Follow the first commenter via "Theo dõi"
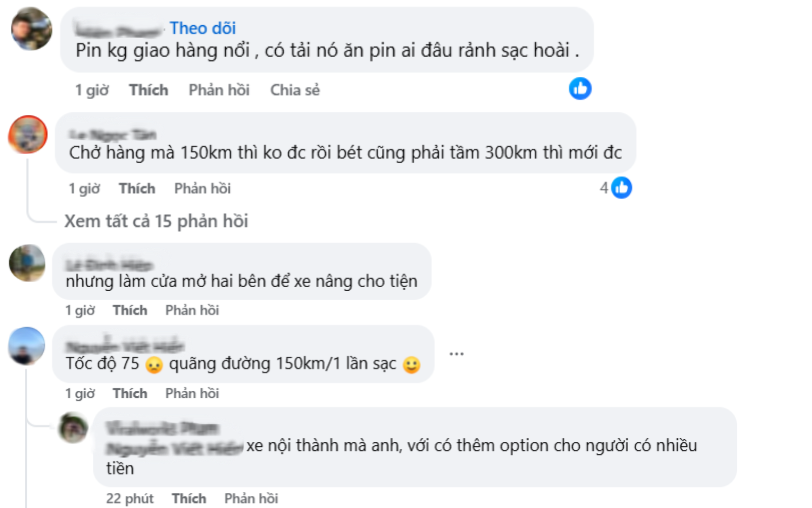This screenshot has width=812, height=508. (x=202, y=28)
